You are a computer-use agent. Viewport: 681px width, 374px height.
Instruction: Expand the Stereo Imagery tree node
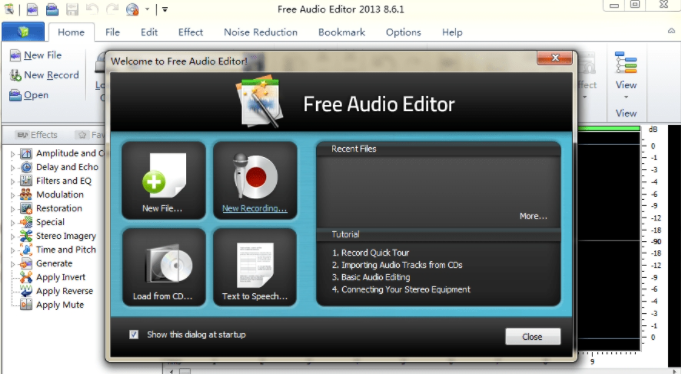(x=13, y=237)
